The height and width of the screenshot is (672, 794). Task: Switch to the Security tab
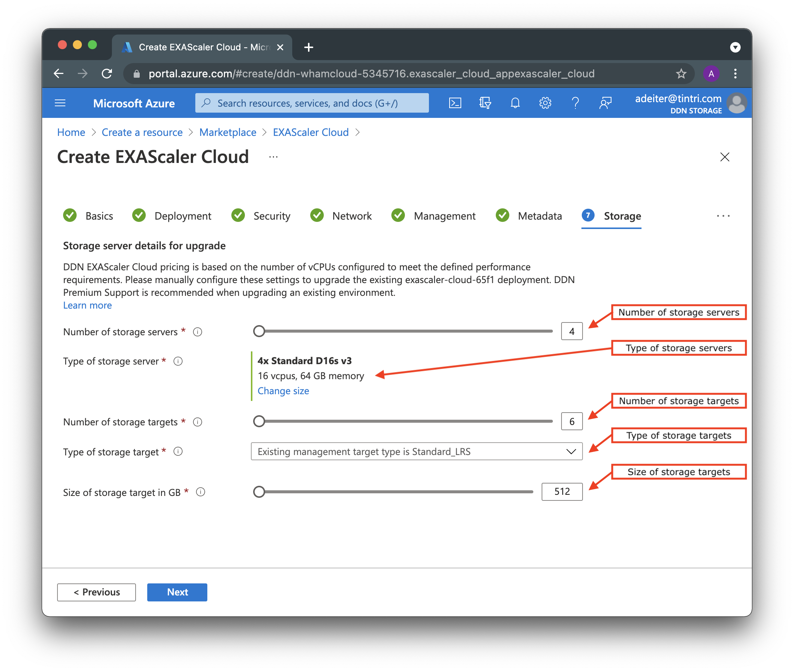coord(261,216)
